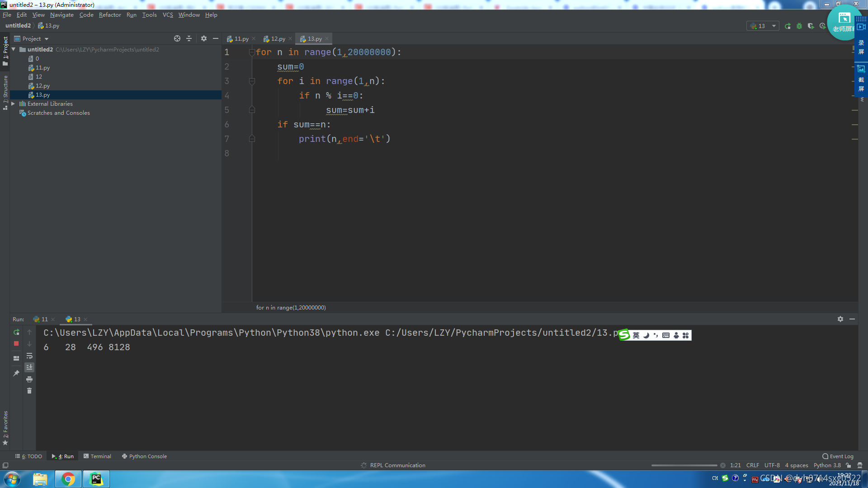Viewport: 868px width, 488px height.
Task: Open the Python Console tool window
Action: [144, 456]
